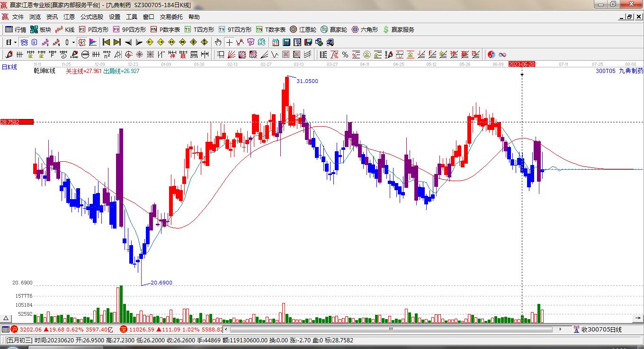Click the percent symbol drawing tool
The height and width of the screenshot is (349, 644).
pos(345,55)
